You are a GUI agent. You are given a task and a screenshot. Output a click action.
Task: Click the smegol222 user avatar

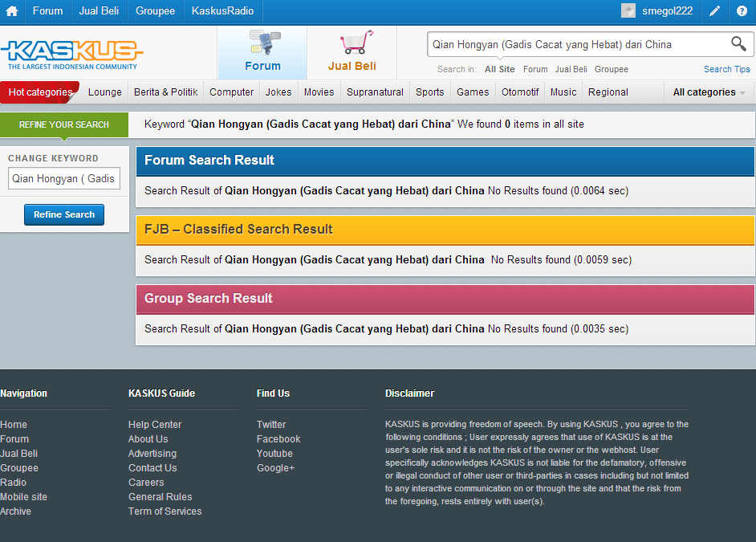click(628, 10)
